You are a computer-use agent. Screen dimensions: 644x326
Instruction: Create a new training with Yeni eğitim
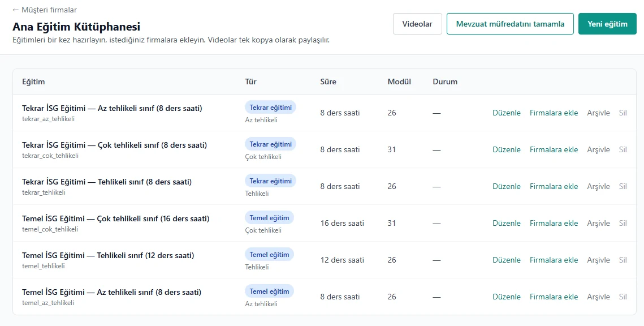click(607, 24)
